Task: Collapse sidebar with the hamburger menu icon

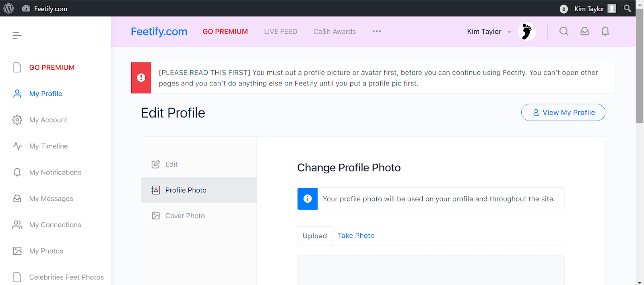Action: pyautogui.click(x=17, y=35)
